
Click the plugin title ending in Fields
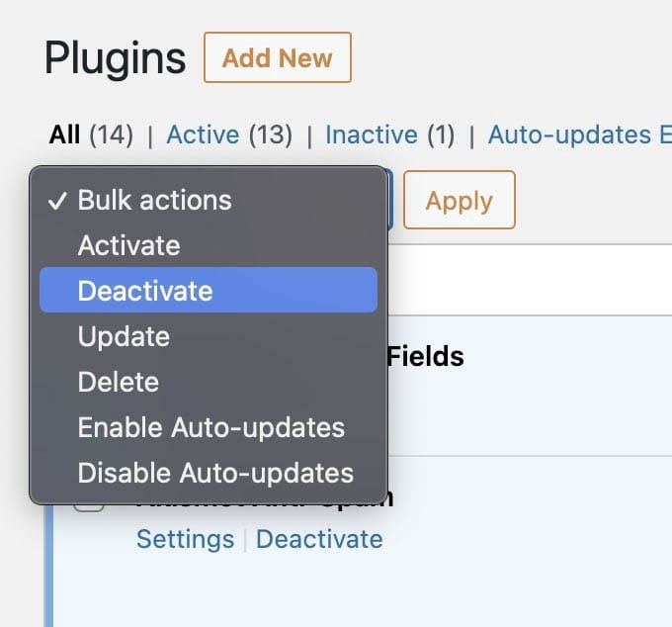pyautogui.click(x=425, y=356)
